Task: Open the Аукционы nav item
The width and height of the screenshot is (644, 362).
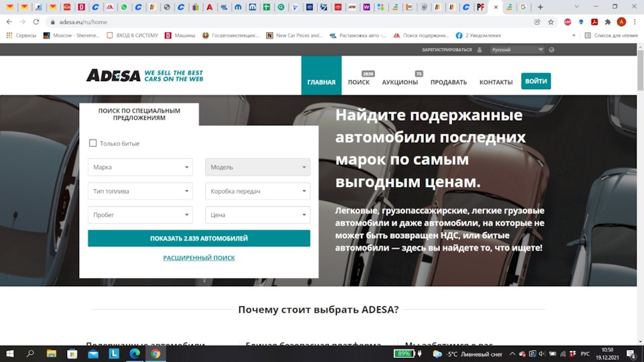Action: point(400,82)
